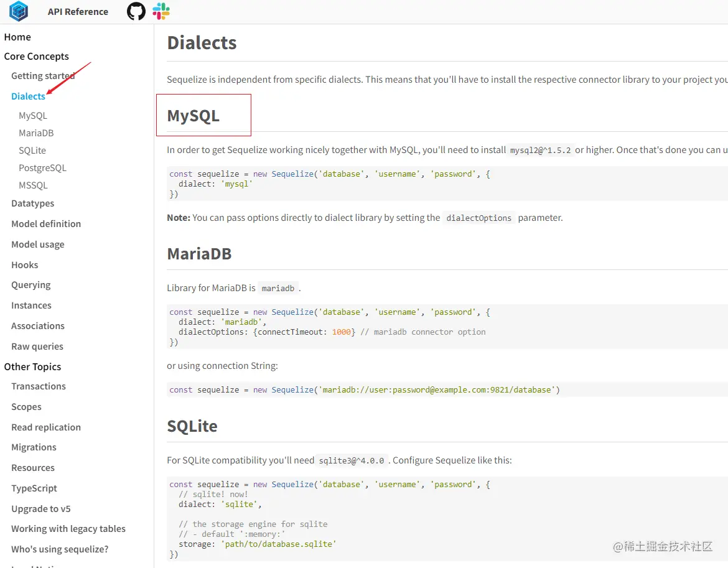
Task: Open the Slack channel icon
Action: tap(161, 11)
